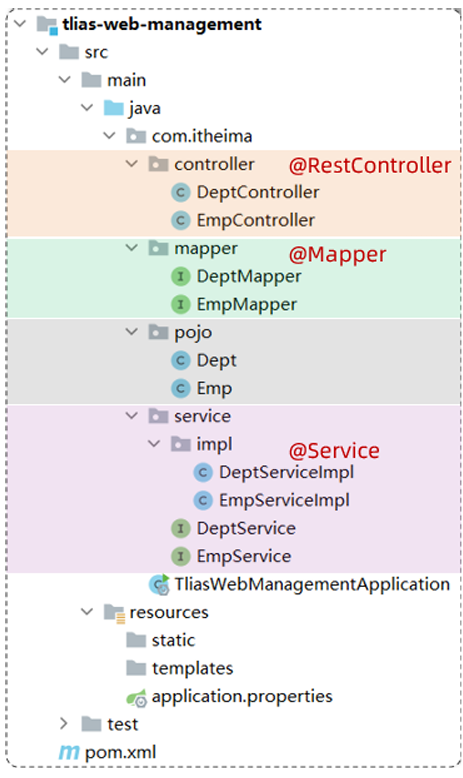
Task: Click the TliasWebManagementApplication Spring Boot icon
Action: tap(160, 584)
